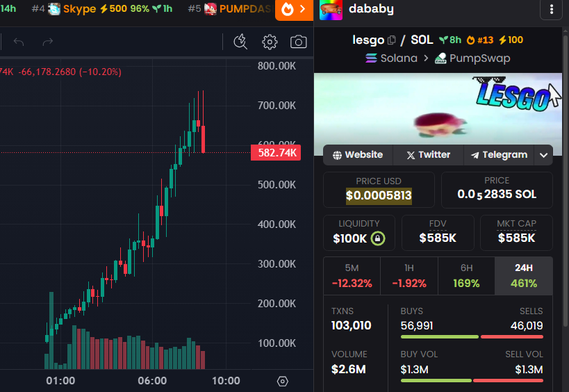The image size is (569, 392).
Task: Click the VOLUME $2.6M value
Action: tap(348, 370)
